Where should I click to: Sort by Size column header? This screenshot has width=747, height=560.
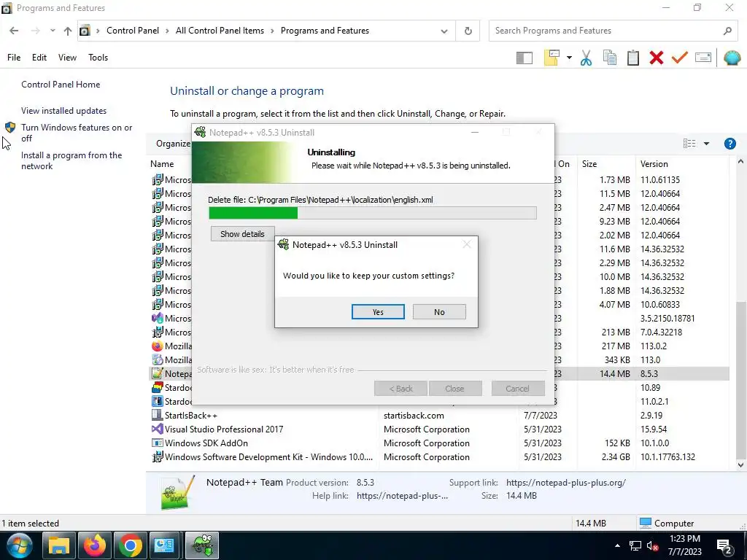589,164
